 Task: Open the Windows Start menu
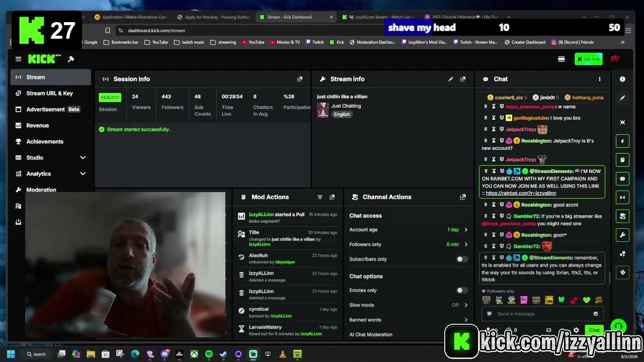click(11, 354)
